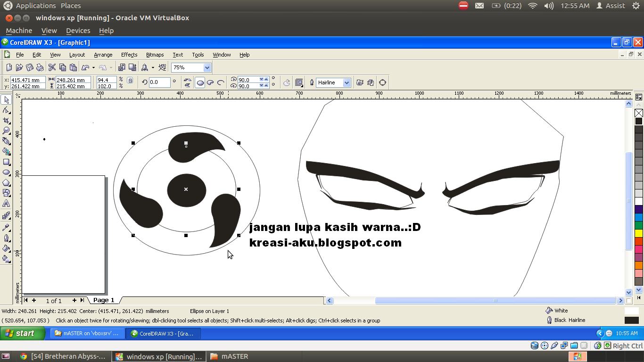Select the Freehand drawing tool
This screenshot has height=362, width=644.
point(6,141)
